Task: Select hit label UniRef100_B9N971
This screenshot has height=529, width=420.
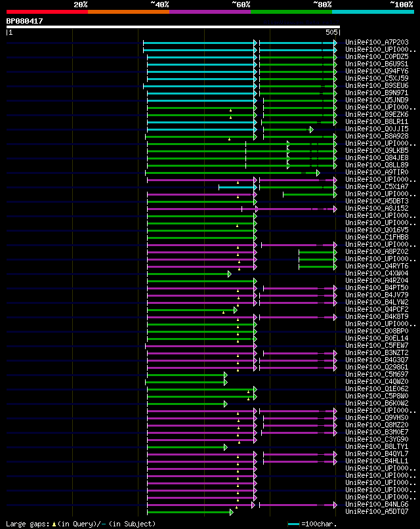Action: 377,93
